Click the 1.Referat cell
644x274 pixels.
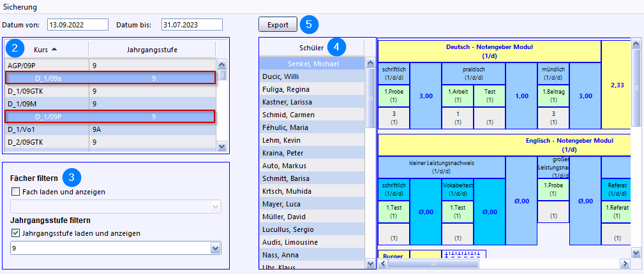[617, 212]
